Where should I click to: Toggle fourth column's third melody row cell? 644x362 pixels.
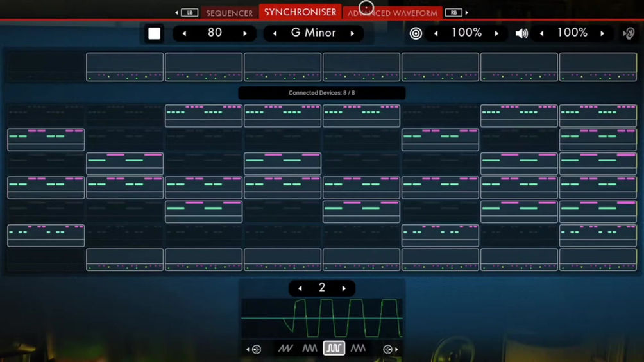coord(283,164)
